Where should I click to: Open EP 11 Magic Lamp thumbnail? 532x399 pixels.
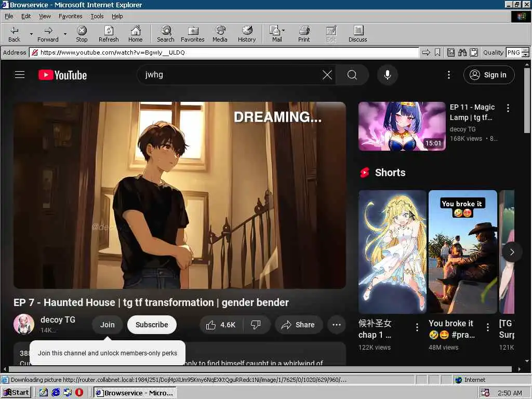click(402, 126)
